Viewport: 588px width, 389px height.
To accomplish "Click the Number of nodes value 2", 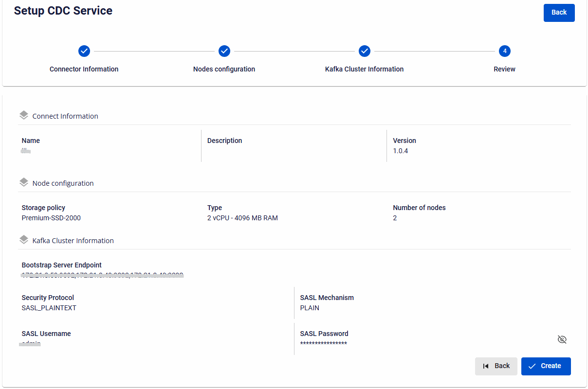I will coord(395,218).
